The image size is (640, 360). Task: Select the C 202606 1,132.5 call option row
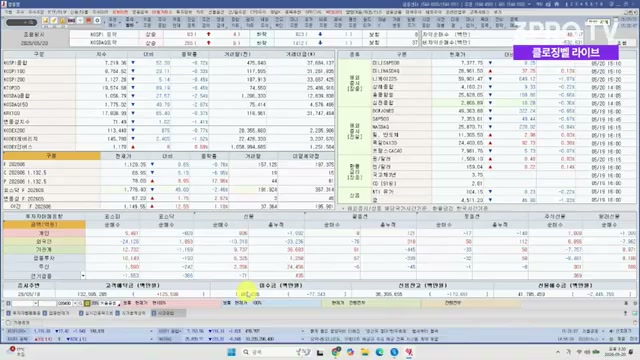(168, 173)
